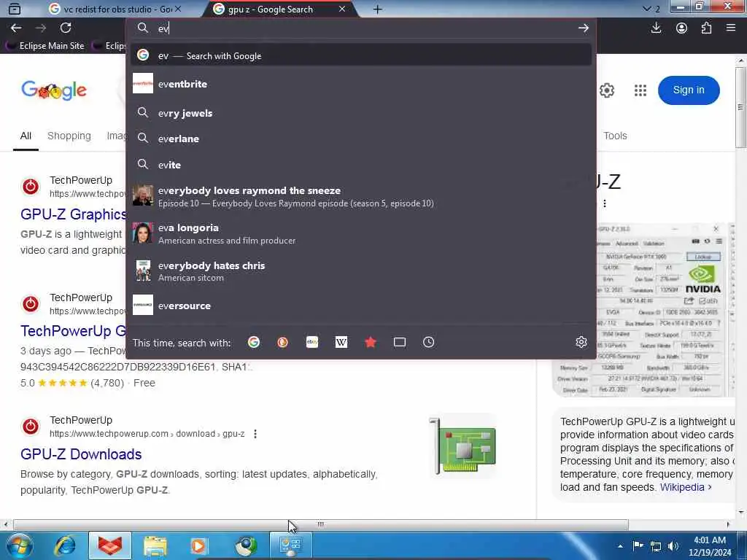Search this time with DuckDuckGo icon

[x=282, y=342]
